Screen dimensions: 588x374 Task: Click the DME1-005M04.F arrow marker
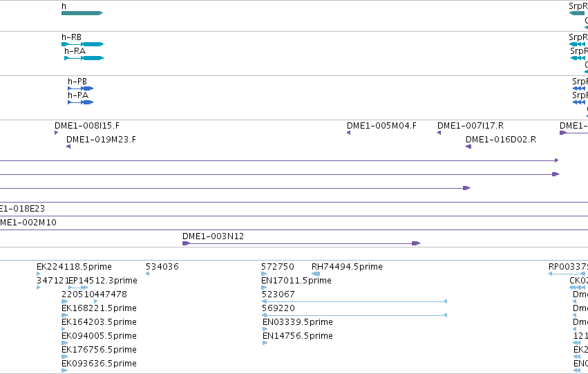coord(349,133)
